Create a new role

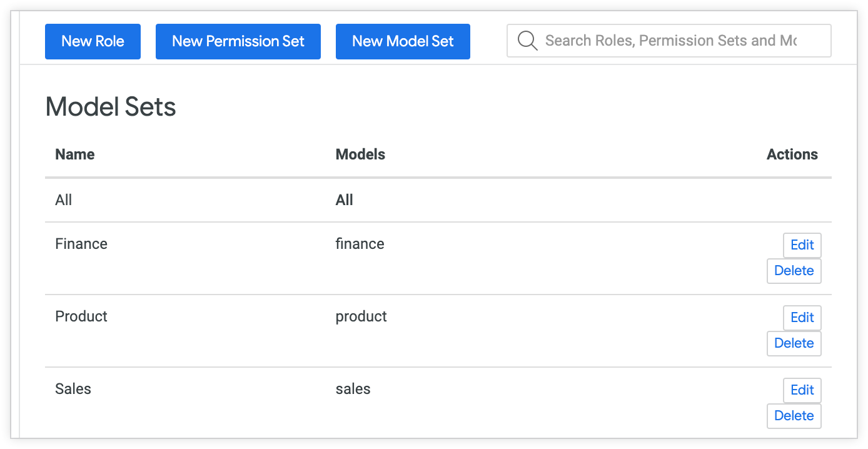93,41
